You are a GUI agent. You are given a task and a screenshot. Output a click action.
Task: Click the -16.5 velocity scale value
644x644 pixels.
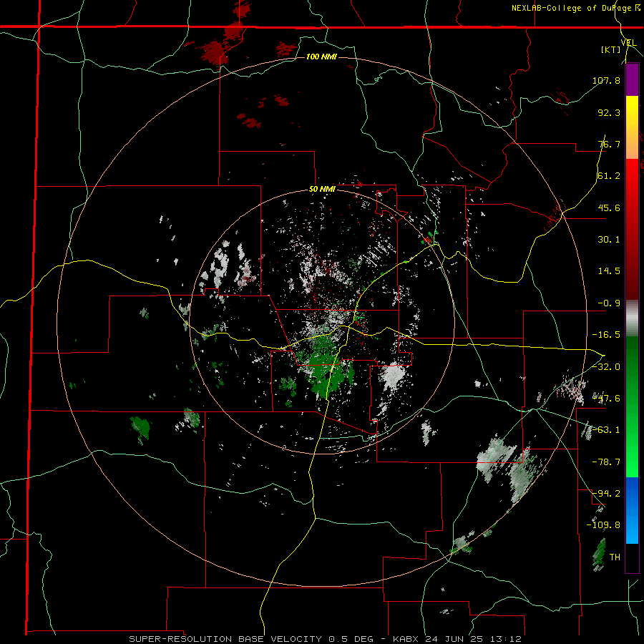point(606,335)
